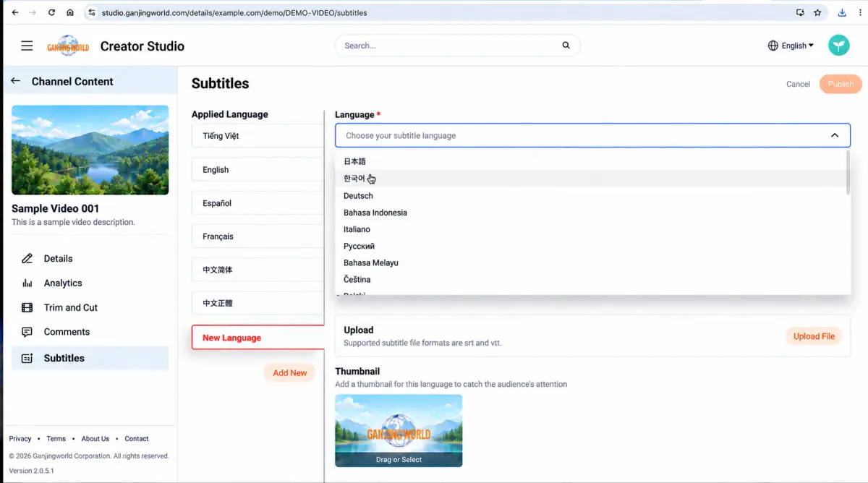Viewport: 868px width, 483px height.
Task: Click the Cancel button
Action: pyautogui.click(x=798, y=84)
